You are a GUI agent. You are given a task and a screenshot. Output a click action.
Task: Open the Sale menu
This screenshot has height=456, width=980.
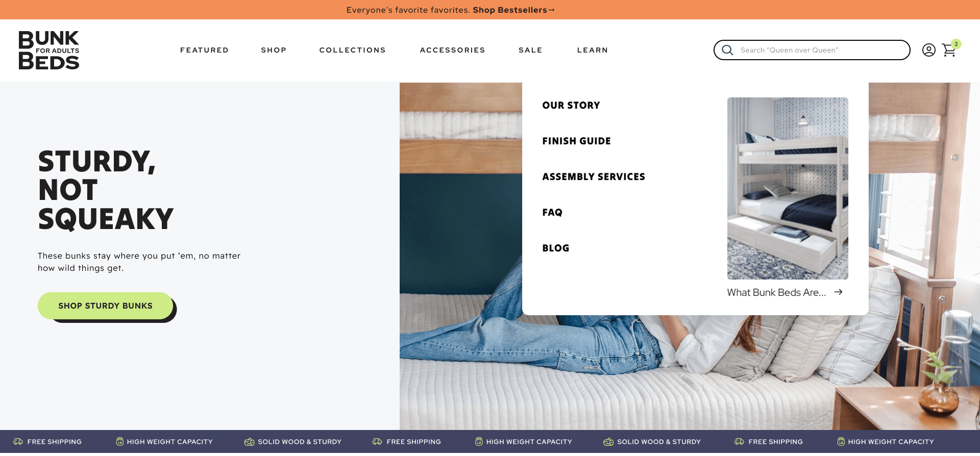530,50
